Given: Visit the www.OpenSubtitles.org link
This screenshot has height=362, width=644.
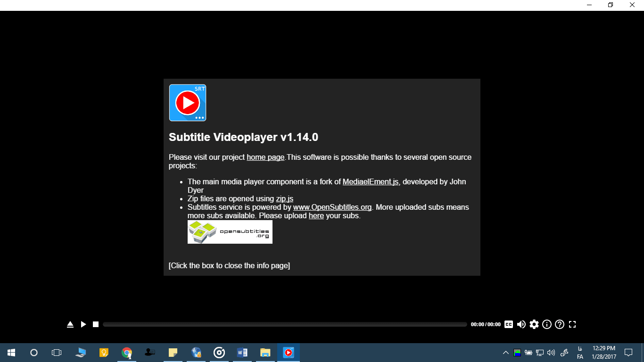Looking at the screenshot, I should tap(332, 207).
